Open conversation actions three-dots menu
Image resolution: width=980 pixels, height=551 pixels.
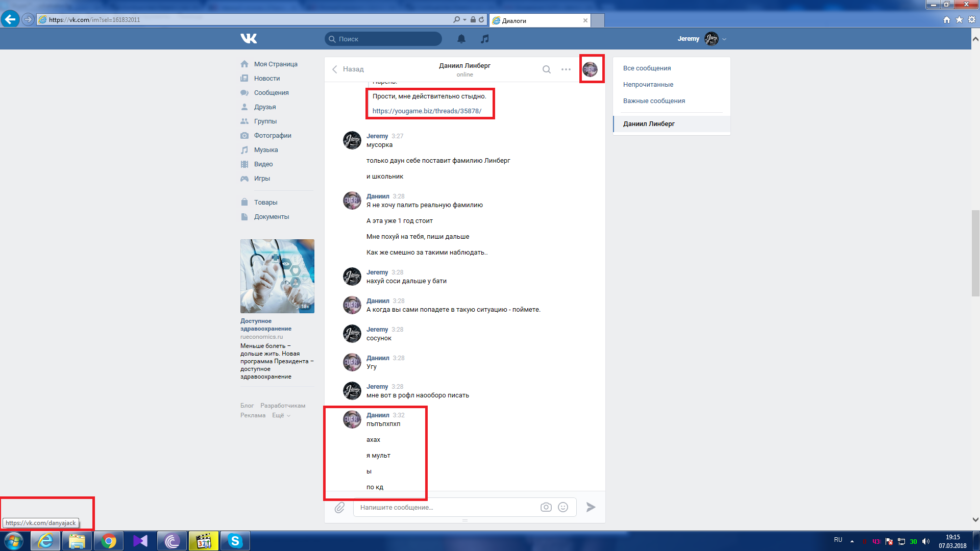566,69
